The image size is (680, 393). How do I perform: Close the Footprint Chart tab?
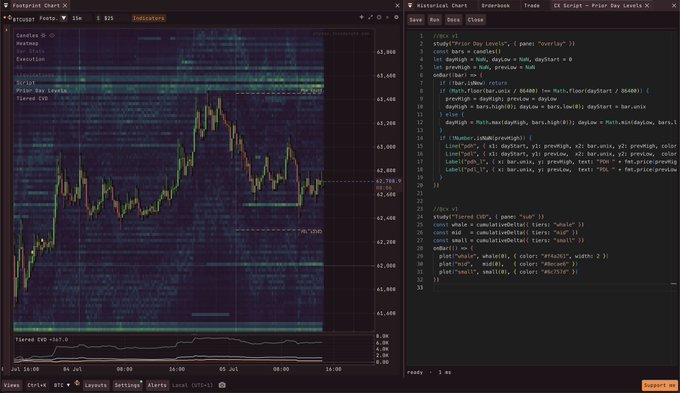[65, 6]
